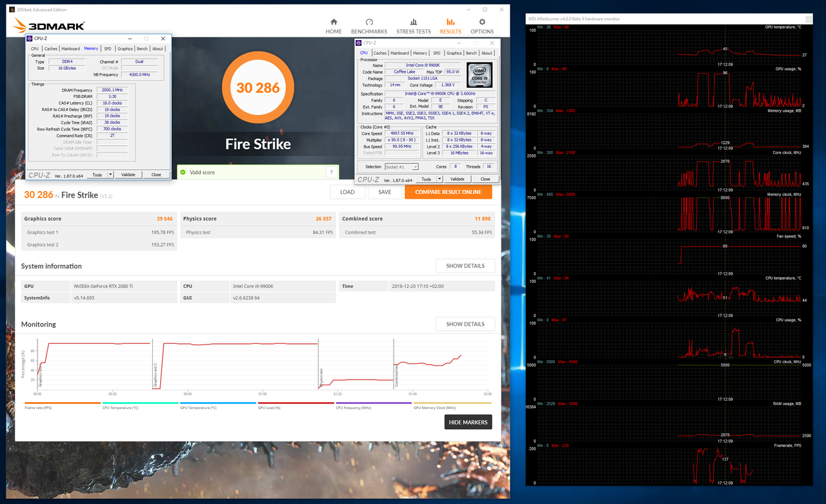Open Bench tab in left CPU-Z window
This screenshot has height=504, width=826.
(x=142, y=48)
